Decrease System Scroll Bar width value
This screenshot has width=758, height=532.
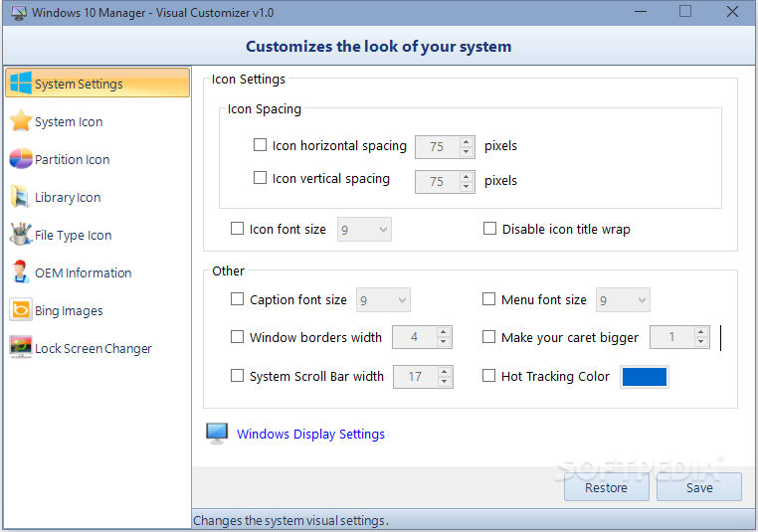[445, 382]
